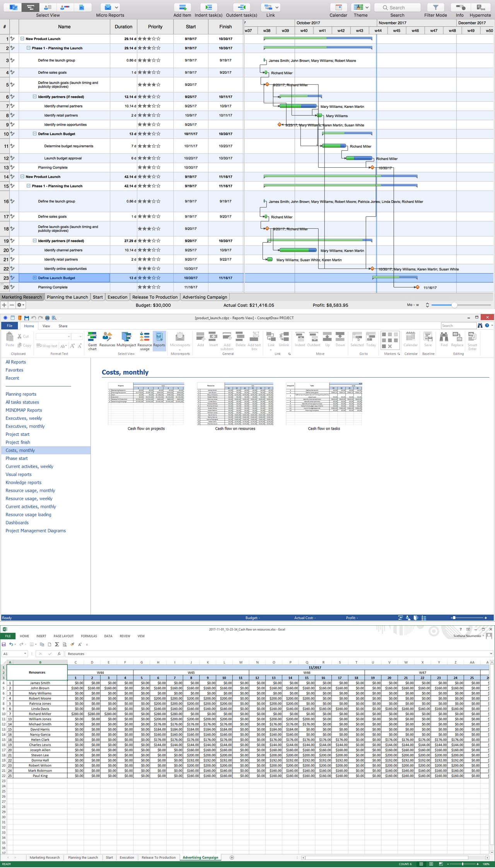This screenshot has height=868, width=495.
Task: Click the add-row plus button below the task list
Action: click(x=4, y=305)
